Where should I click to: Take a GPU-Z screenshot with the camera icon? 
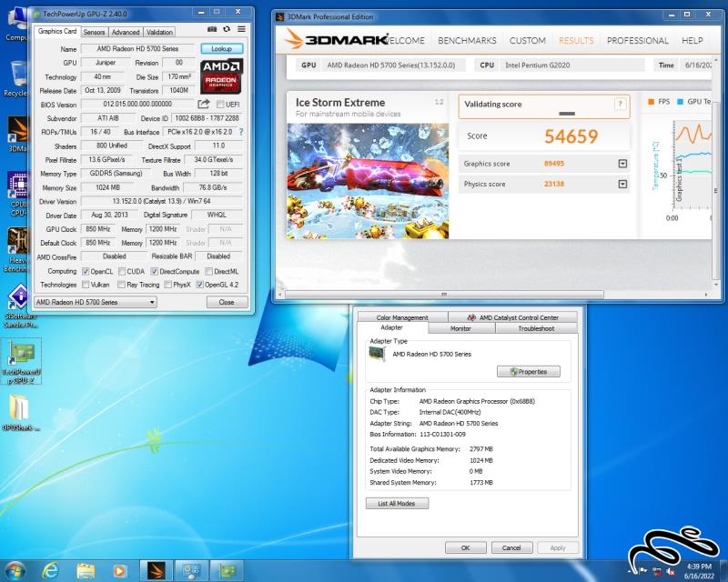212,29
